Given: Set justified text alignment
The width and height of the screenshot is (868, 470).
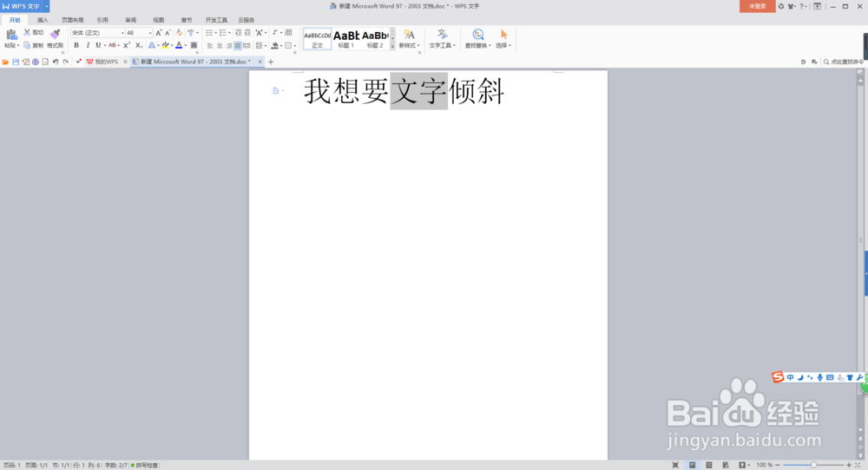Looking at the screenshot, I should (x=238, y=45).
